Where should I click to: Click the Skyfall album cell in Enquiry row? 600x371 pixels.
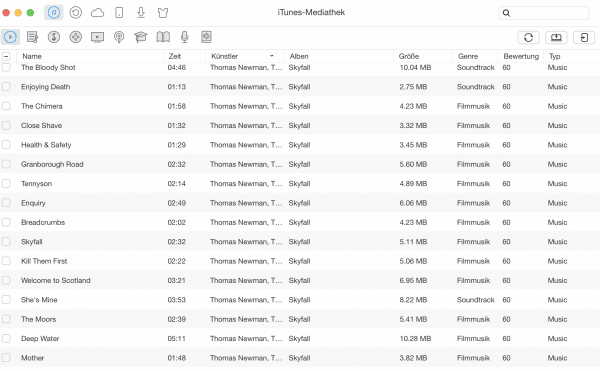click(x=299, y=203)
